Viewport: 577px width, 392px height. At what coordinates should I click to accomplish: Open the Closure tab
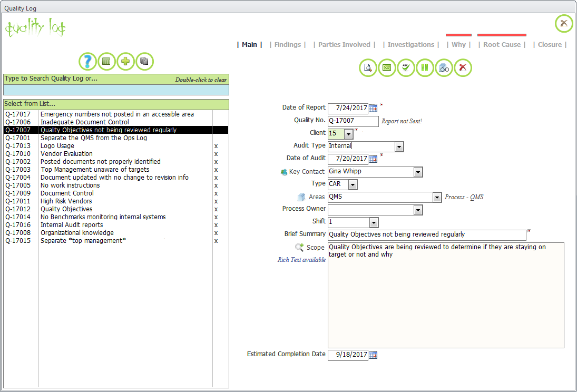coord(550,45)
